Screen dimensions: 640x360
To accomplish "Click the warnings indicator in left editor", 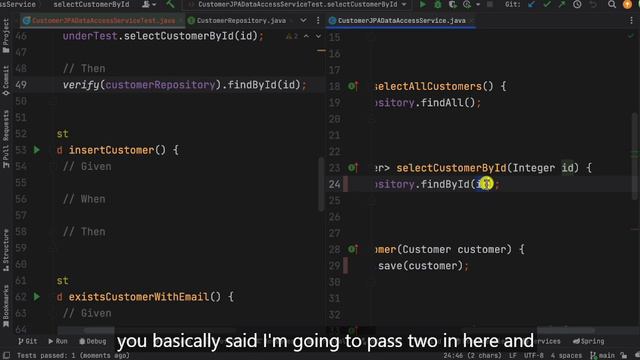I will point(292,36).
